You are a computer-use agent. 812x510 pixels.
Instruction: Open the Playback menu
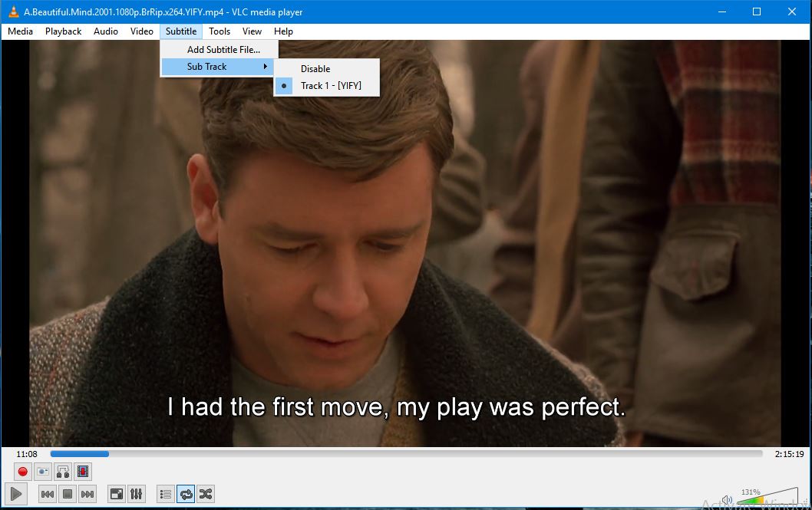click(x=62, y=31)
